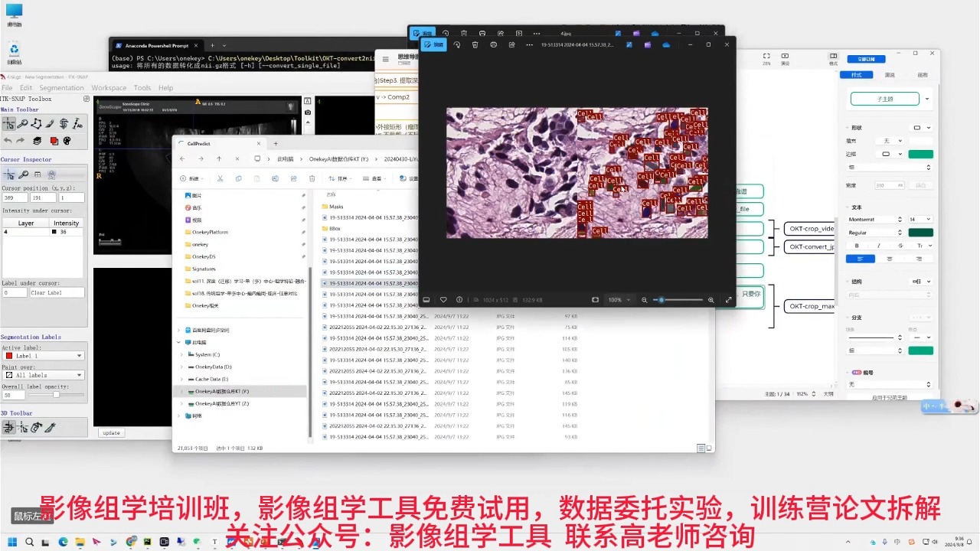Open the ITK-SNAP label editor palette icon
The image size is (980, 551).
67,141
